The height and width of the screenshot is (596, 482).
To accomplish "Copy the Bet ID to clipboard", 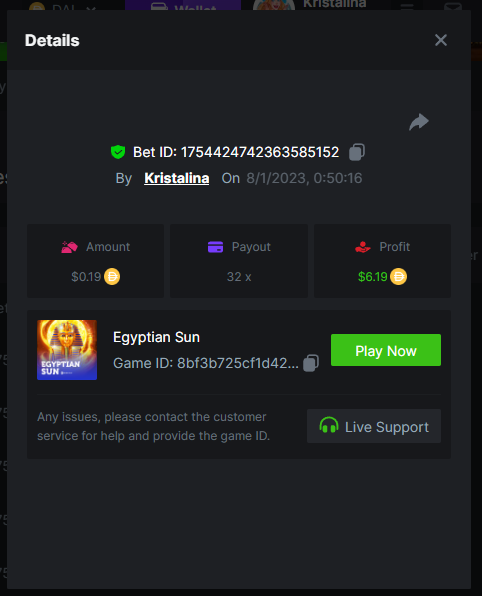I will (x=357, y=152).
